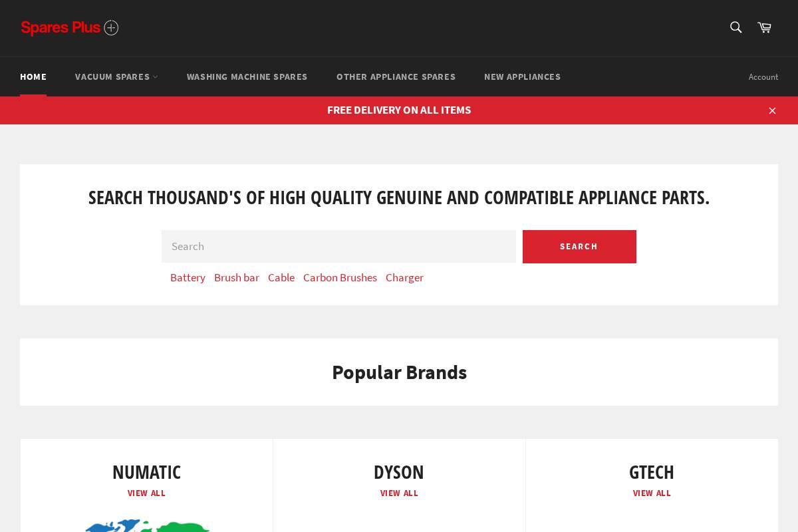Open New Appliances menu item
This screenshot has height=532, width=798.
click(x=522, y=76)
